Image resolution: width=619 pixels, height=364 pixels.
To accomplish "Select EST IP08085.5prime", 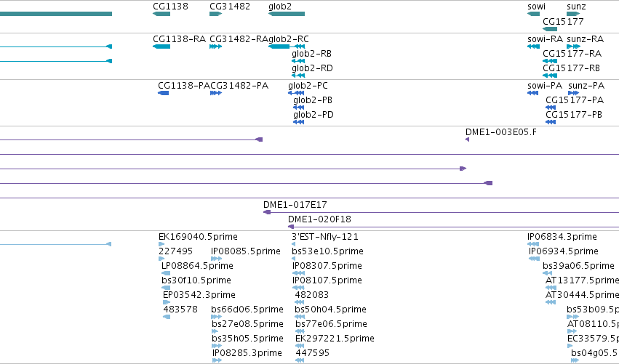I will (x=216, y=259).
